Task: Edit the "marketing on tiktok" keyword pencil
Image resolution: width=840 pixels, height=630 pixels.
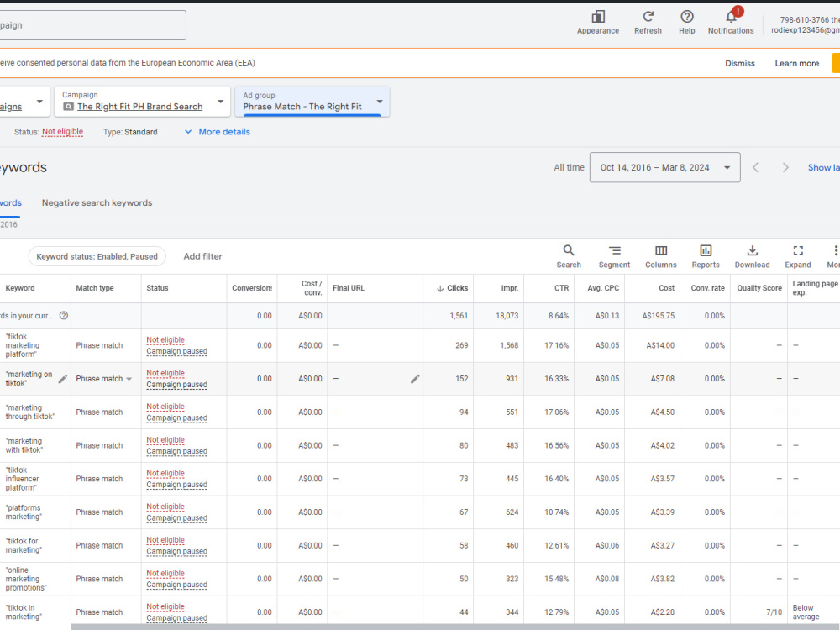Action: [x=63, y=380]
